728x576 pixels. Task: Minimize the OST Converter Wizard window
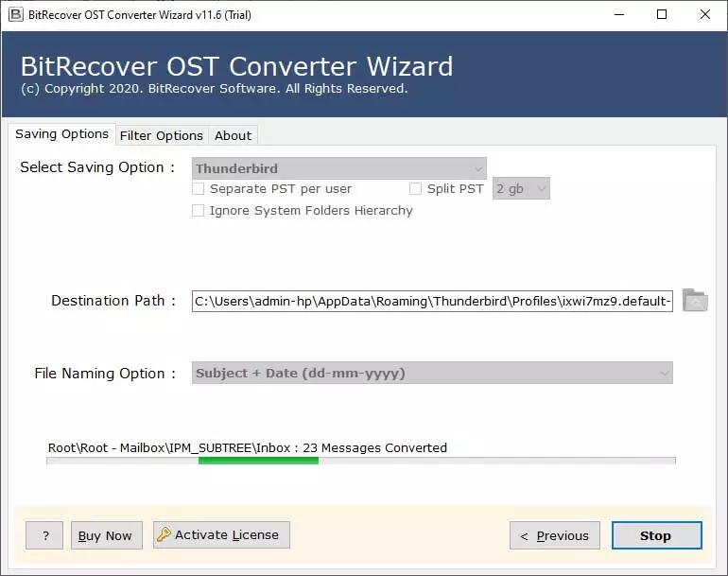[619, 14]
